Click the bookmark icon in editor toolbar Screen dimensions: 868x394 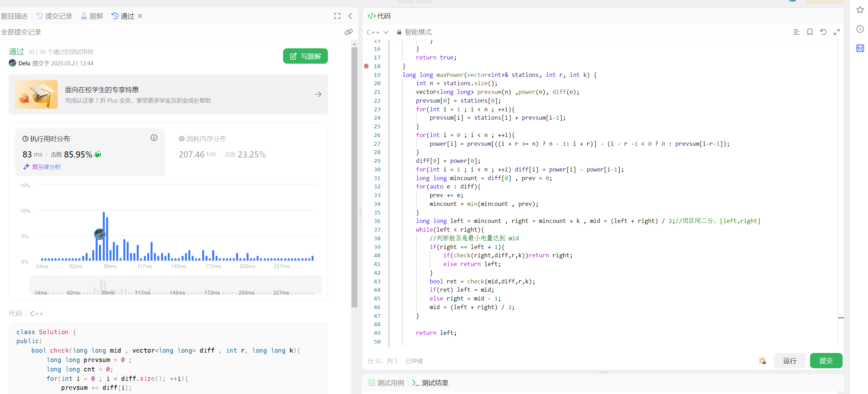pos(810,32)
